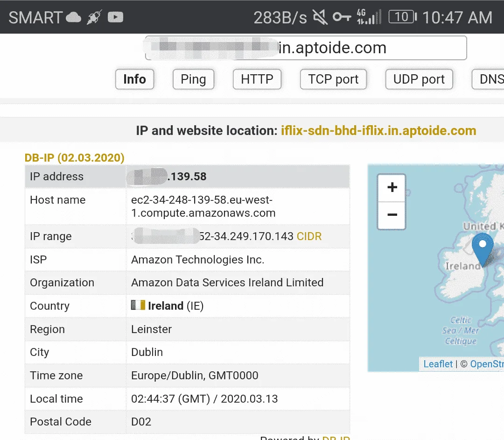504x440 pixels.
Task: Click the IP range label cell
Action: (76, 236)
